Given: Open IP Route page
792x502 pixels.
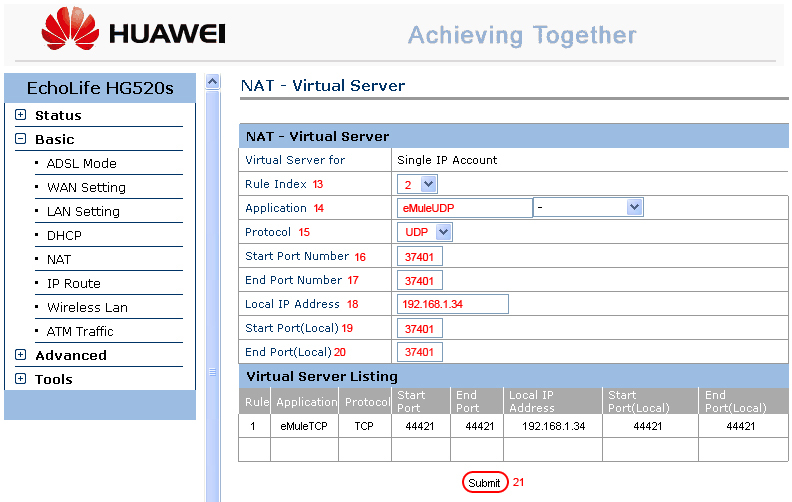Looking at the screenshot, I should point(73,284).
